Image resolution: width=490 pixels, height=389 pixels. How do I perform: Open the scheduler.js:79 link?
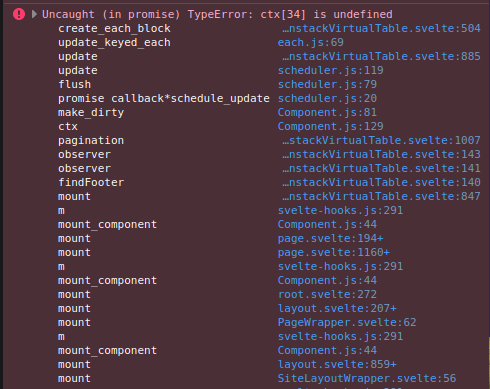(x=327, y=84)
